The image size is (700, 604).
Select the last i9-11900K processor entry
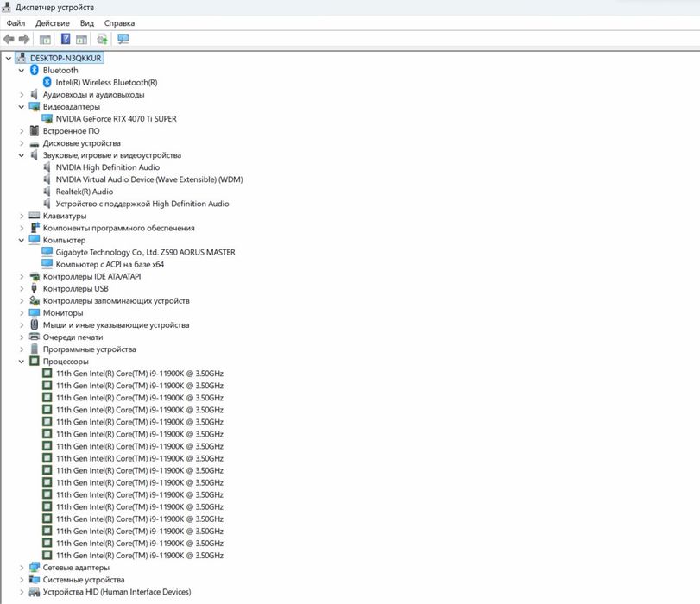tap(139, 555)
